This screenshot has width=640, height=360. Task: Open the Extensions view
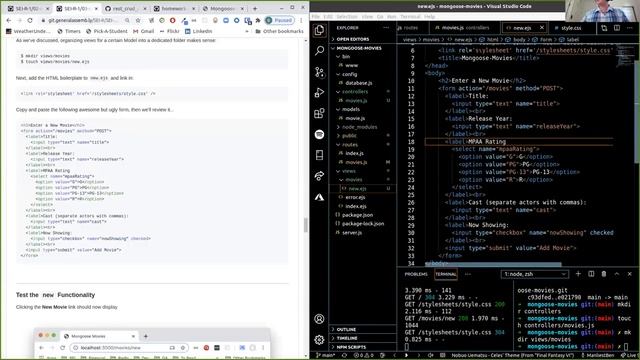[x=320, y=113]
